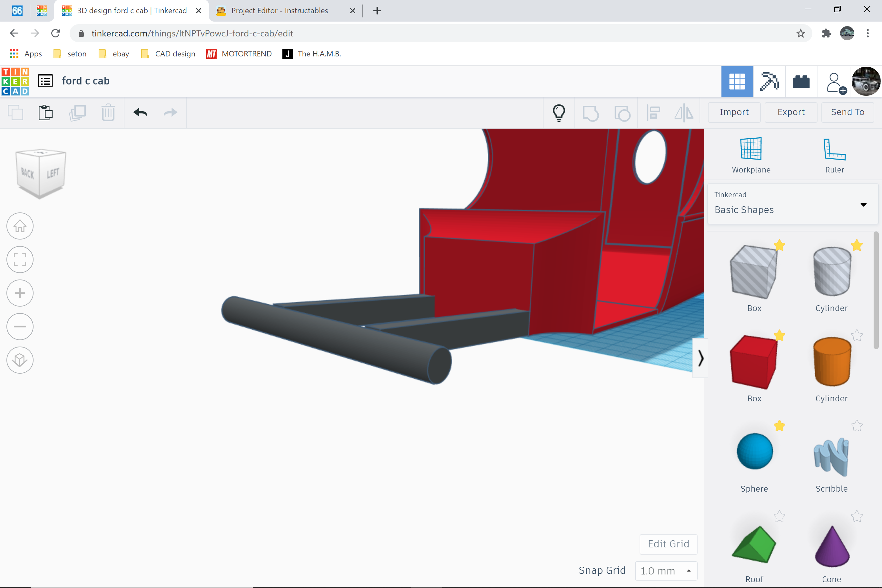Click the Show all lightbulb icon
The width and height of the screenshot is (882, 588).
[559, 113]
